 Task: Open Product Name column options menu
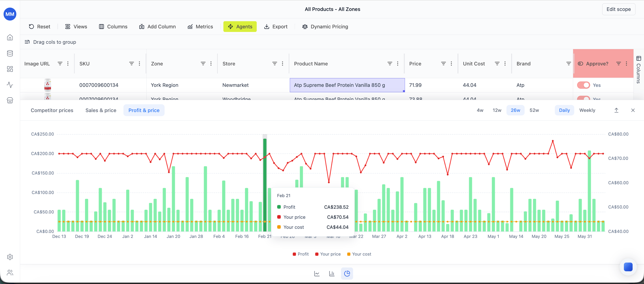pyautogui.click(x=398, y=64)
